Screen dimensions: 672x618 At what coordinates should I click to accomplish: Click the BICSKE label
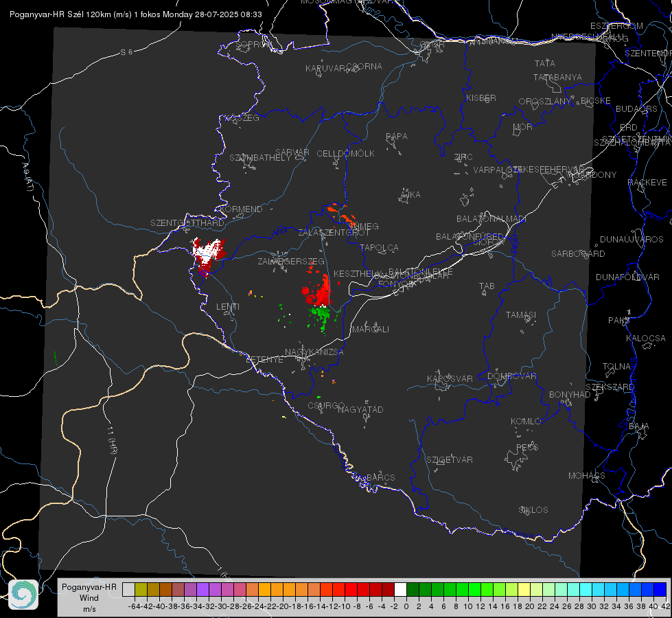click(596, 101)
